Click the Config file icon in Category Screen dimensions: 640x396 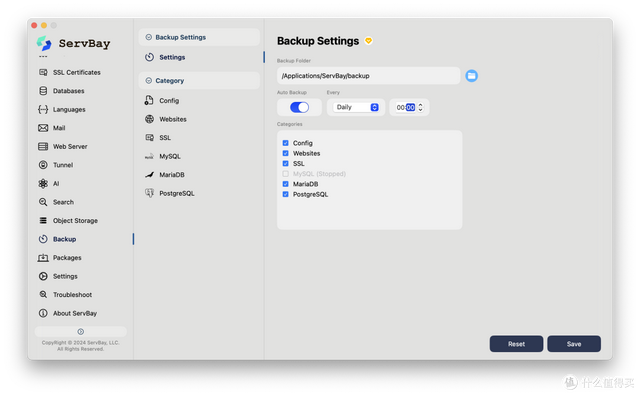click(149, 100)
